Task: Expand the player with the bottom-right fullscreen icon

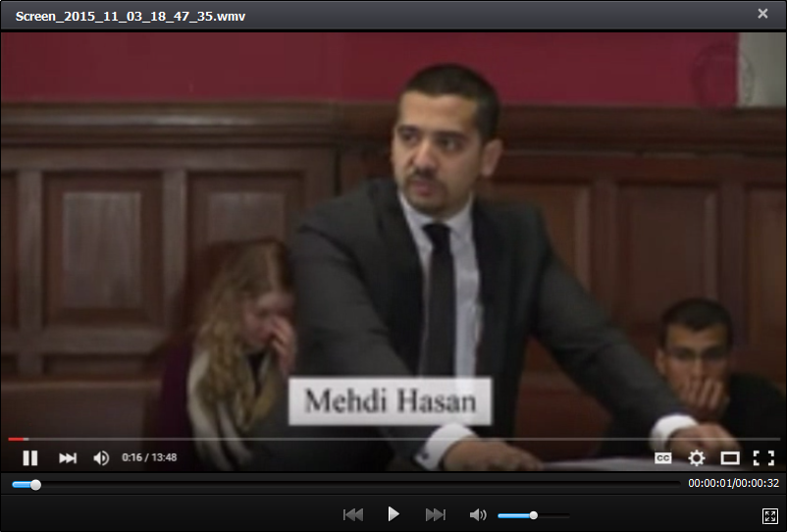Action: coord(769,515)
